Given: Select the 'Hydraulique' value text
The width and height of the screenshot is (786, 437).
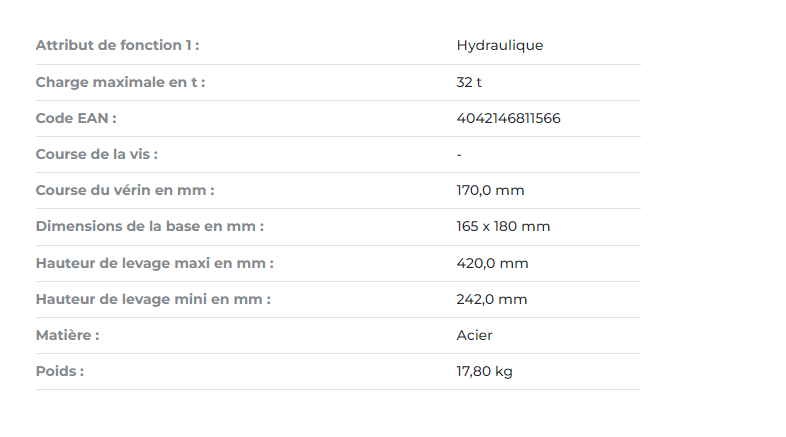Looking at the screenshot, I should click(x=499, y=46).
